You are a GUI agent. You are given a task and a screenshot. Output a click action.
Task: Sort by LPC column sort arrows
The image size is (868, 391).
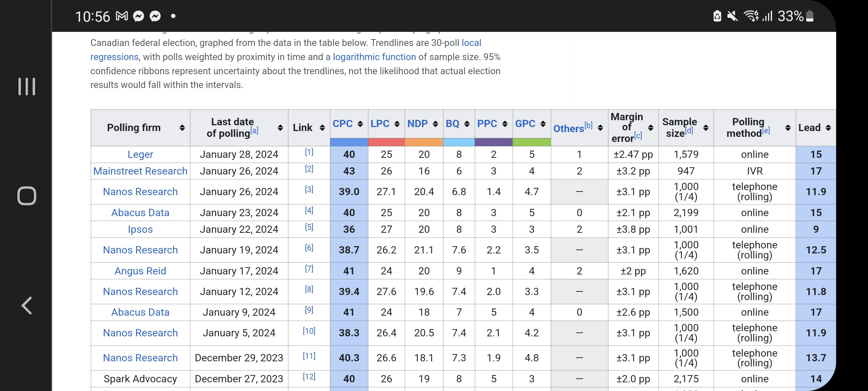(x=397, y=124)
